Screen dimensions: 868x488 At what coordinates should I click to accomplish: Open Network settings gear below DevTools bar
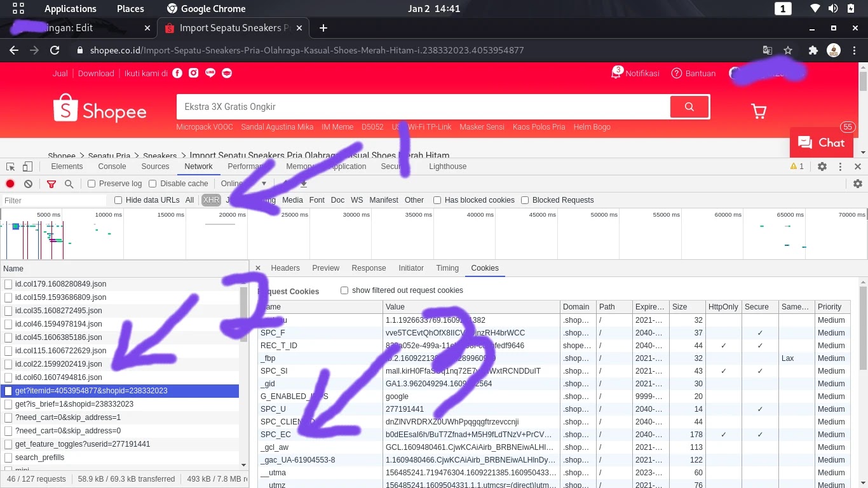click(x=858, y=184)
